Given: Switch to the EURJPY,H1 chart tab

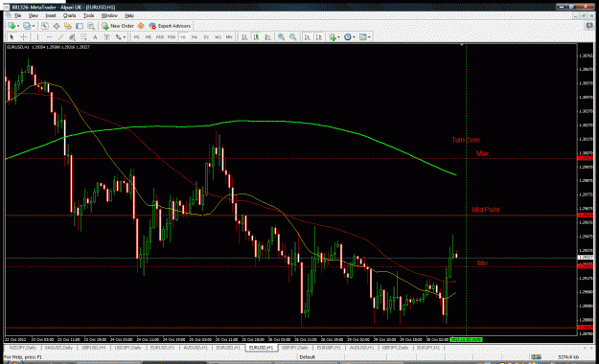Looking at the screenshot, I should [x=428, y=348].
